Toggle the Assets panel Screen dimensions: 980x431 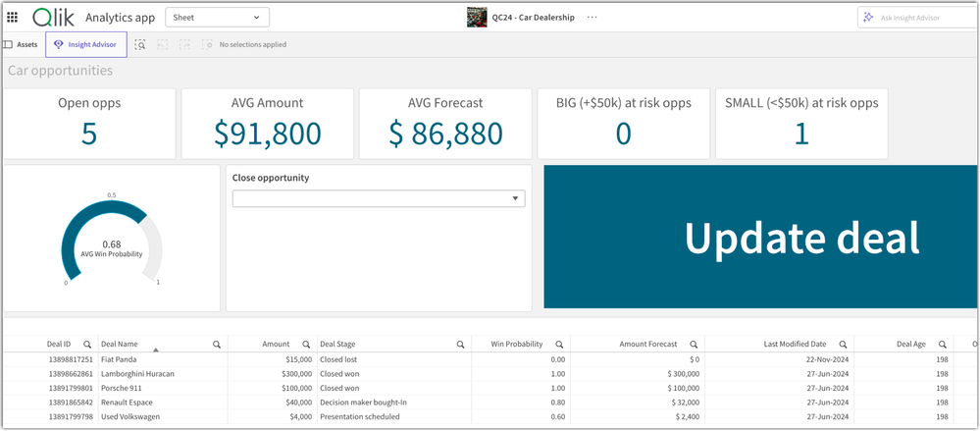point(21,45)
